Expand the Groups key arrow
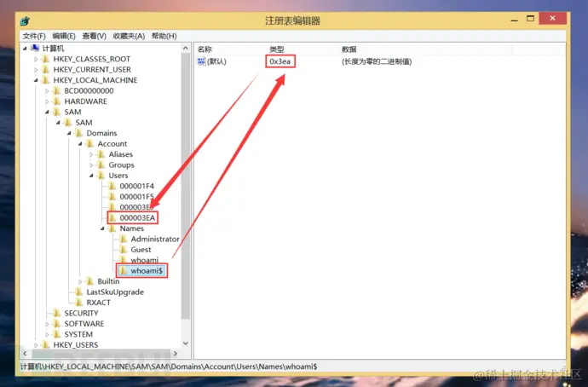Image resolution: width=588 pixels, height=387 pixels. click(x=91, y=165)
